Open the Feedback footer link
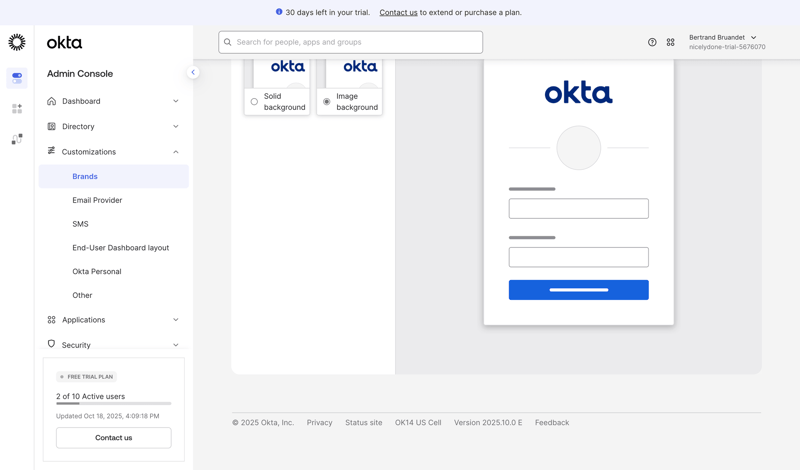 552,423
